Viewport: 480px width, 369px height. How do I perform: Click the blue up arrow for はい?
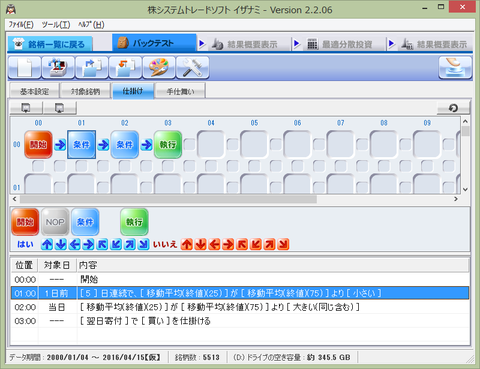(47, 244)
